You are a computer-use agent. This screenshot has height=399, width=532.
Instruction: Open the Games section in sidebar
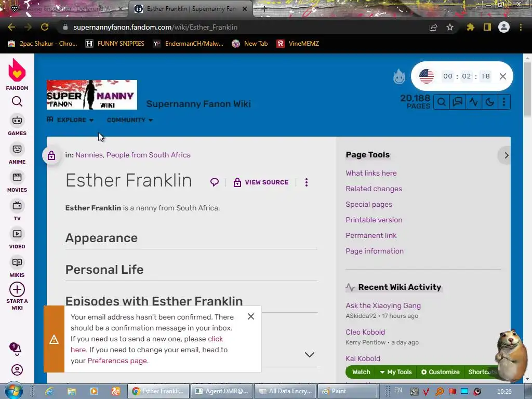point(17,126)
